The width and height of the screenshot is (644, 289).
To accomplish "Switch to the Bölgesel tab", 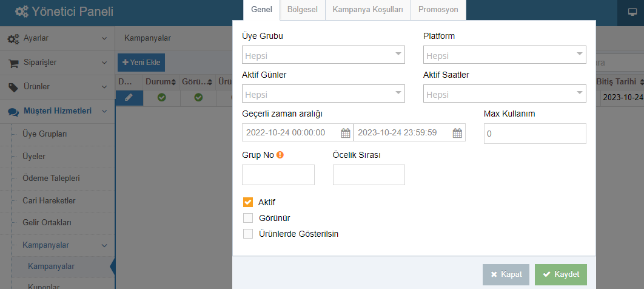I will click(302, 10).
